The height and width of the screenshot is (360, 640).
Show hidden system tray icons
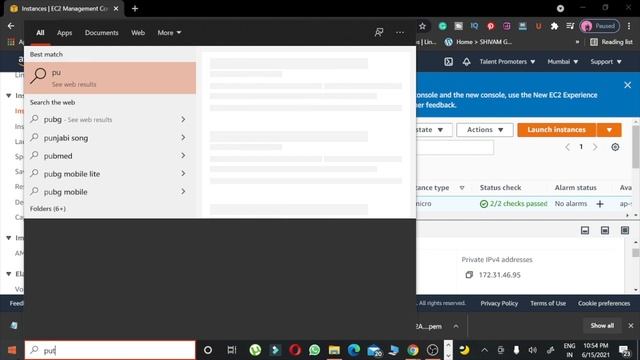[x=484, y=350]
